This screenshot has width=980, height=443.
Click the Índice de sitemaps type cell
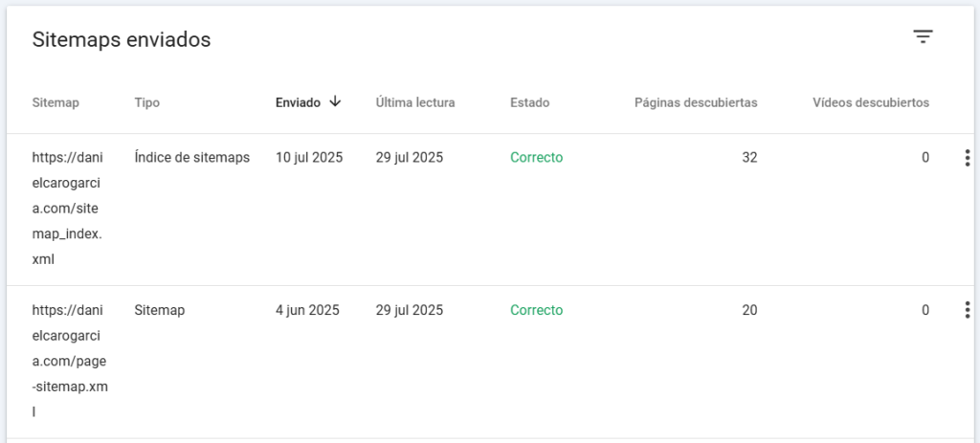pos(191,158)
